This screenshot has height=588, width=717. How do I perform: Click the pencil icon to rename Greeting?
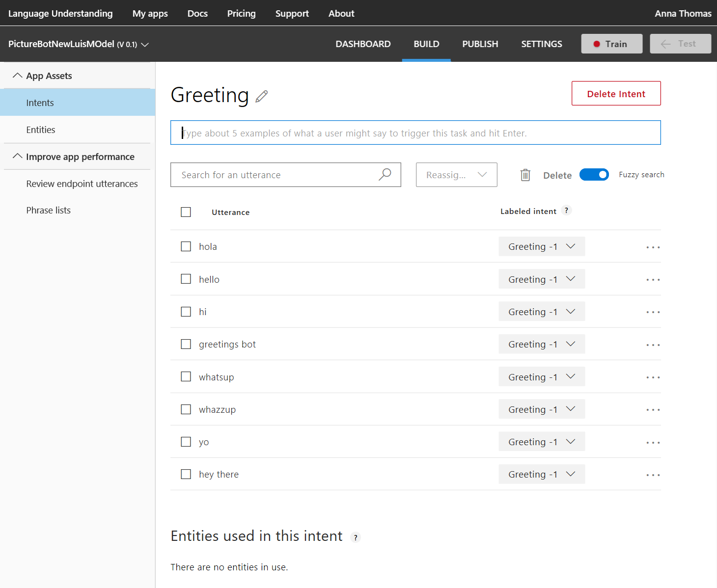[x=262, y=96]
